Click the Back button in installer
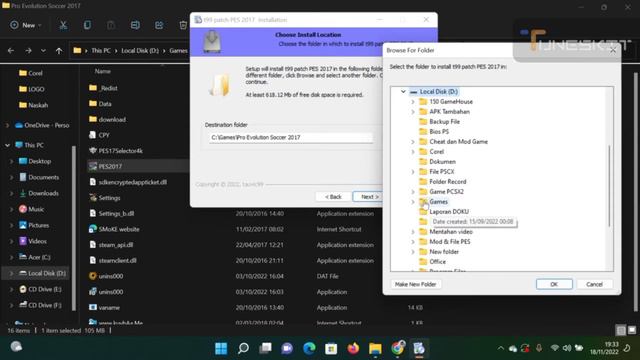The image size is (640, 360). pyautogui.click(x=333, y=197)
